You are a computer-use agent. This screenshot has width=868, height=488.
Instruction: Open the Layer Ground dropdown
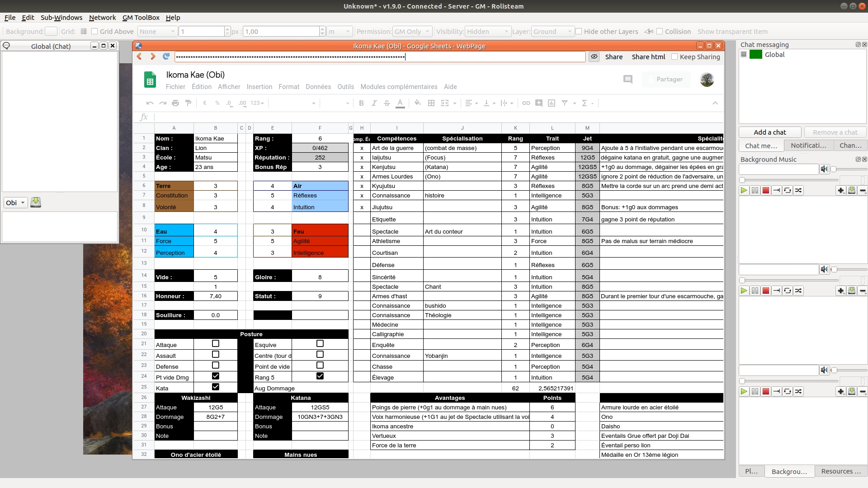tap(552, 32)
